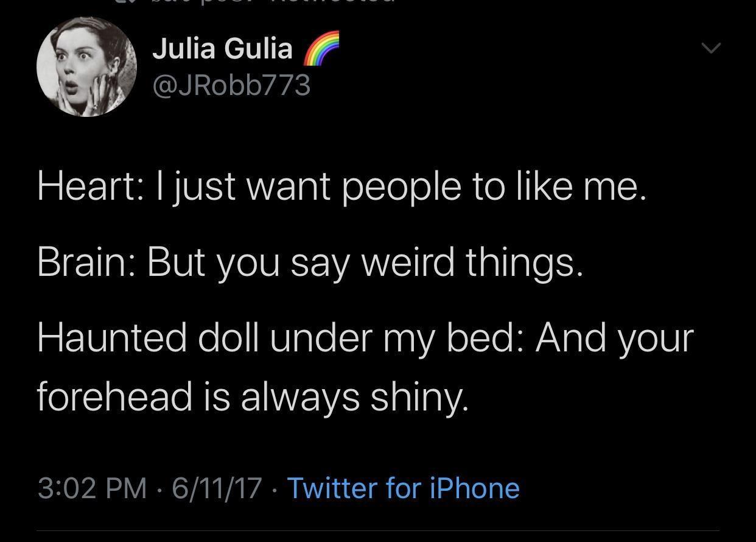The width and height of the screenshot is (756, 542).
Task: Click the line starting with Haunted doll
Action: pos(365,337)
